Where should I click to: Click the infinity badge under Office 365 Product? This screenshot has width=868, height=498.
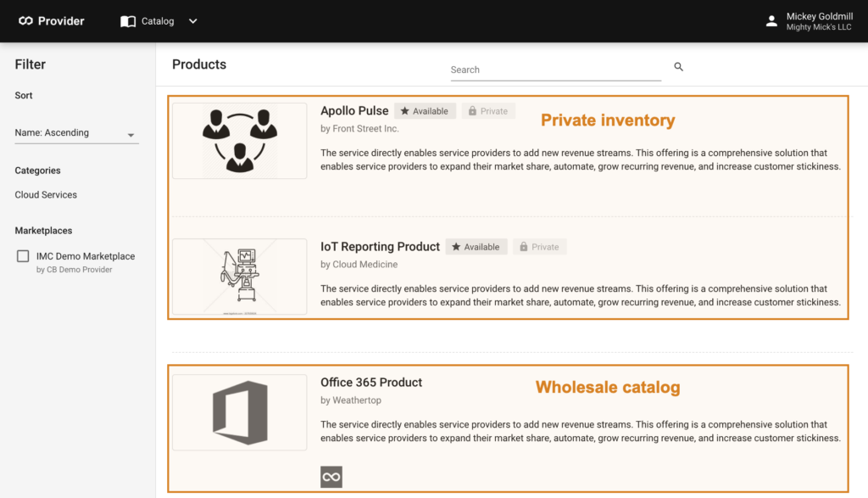[x=331, y=477]
